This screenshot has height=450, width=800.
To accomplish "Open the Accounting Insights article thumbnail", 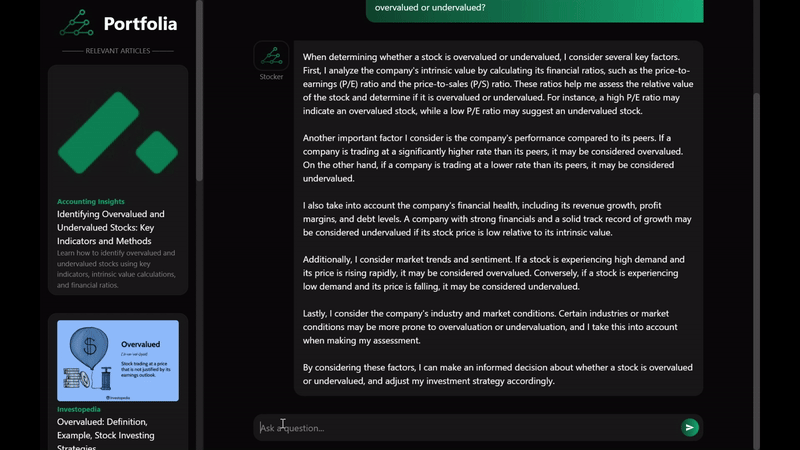I will tap(118, 132).
